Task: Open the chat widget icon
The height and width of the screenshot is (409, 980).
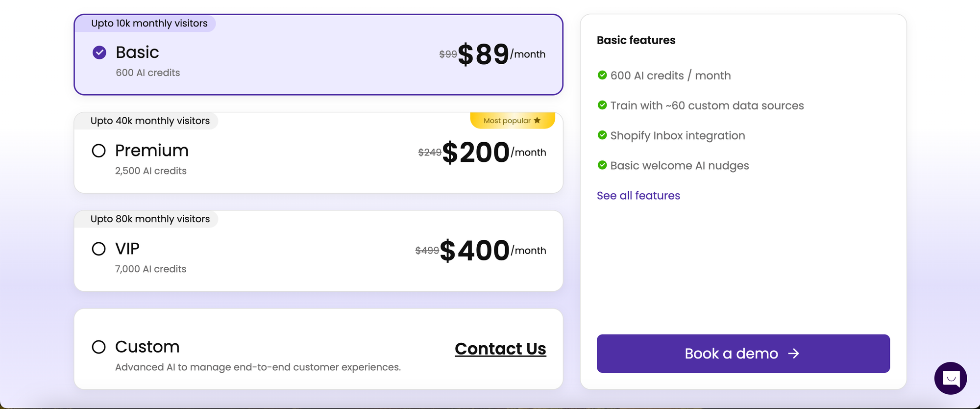Action: click(x=950, y=378)
